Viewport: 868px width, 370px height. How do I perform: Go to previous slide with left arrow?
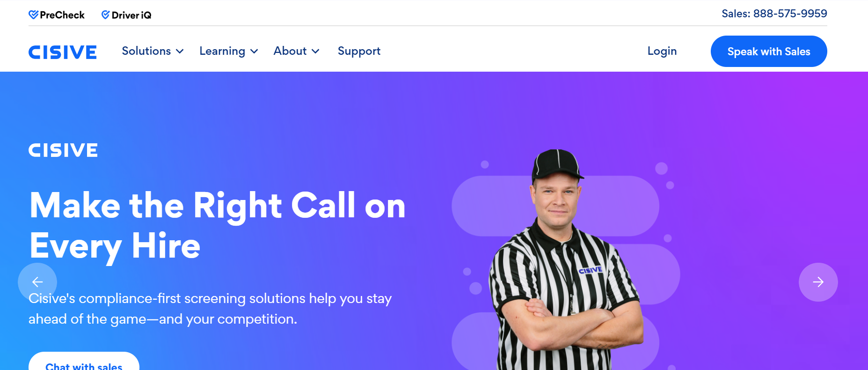click(x=37, y=282)
